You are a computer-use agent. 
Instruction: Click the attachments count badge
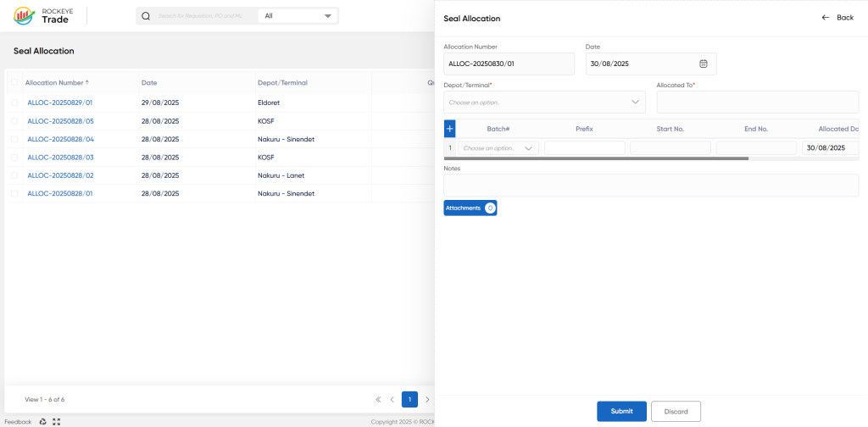(x=490, y=208)
